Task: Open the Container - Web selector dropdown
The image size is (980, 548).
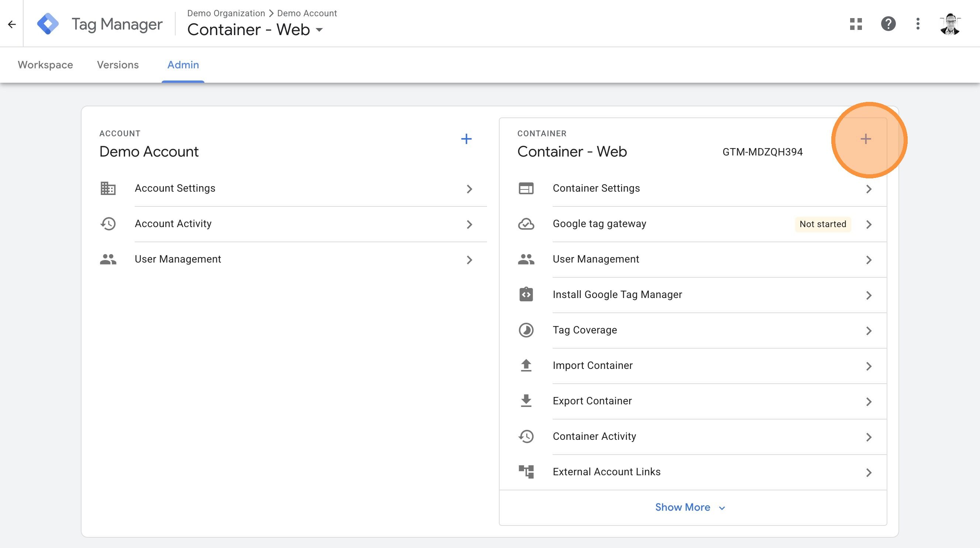Action: [x=255, y=30]
